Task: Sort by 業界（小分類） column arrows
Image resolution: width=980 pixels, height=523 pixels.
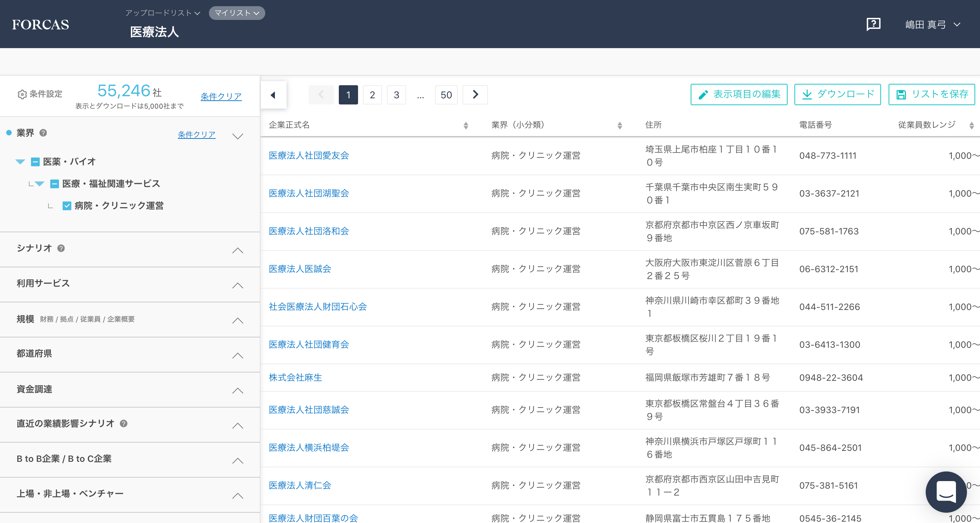Action: click(619, 125)
